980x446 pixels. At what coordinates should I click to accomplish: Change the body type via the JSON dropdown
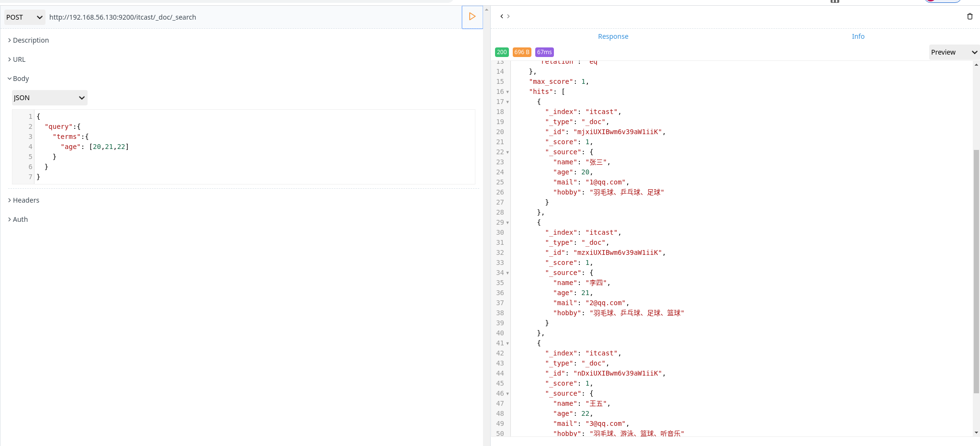49,97
